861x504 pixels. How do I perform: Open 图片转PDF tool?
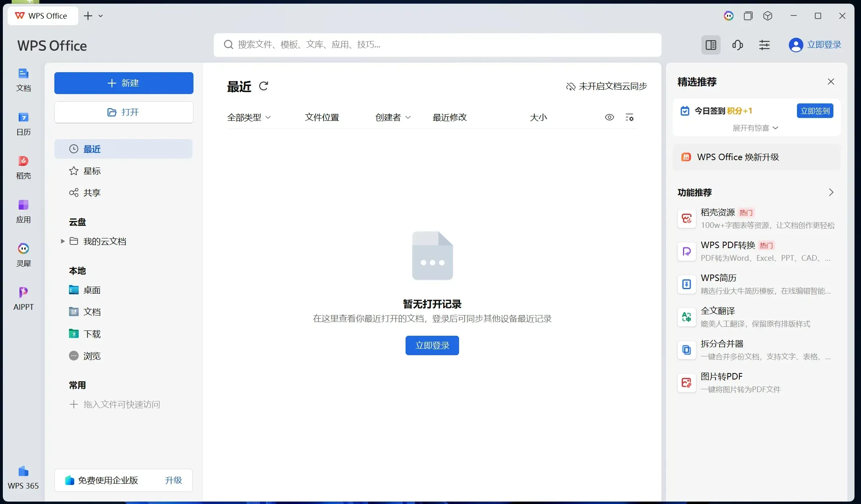click(756, 383)
